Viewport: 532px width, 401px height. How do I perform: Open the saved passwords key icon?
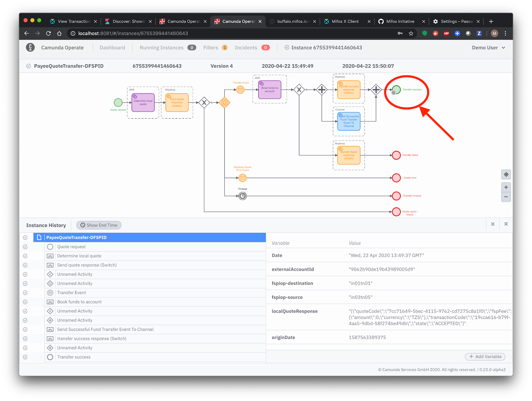[x=400, y=33]
